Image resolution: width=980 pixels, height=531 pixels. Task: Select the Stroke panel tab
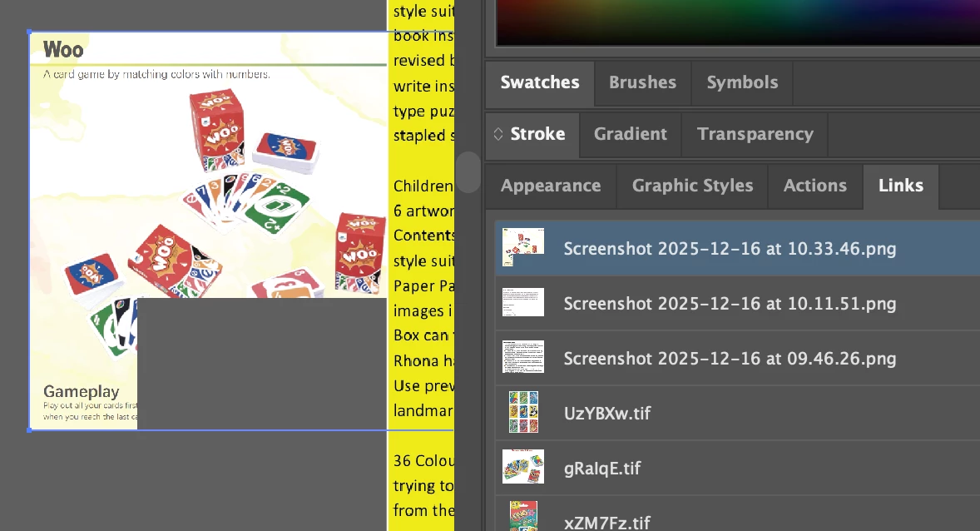point(537,134)
